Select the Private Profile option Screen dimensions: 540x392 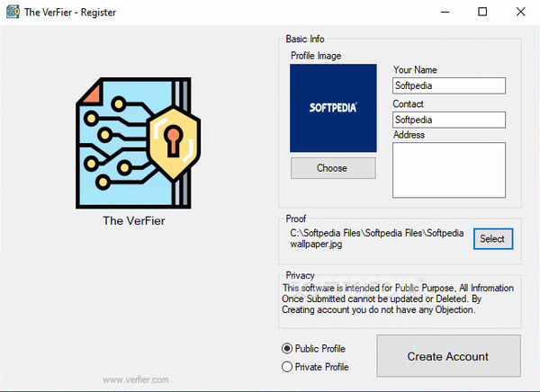pyautogui.click(x=315, y=367)
